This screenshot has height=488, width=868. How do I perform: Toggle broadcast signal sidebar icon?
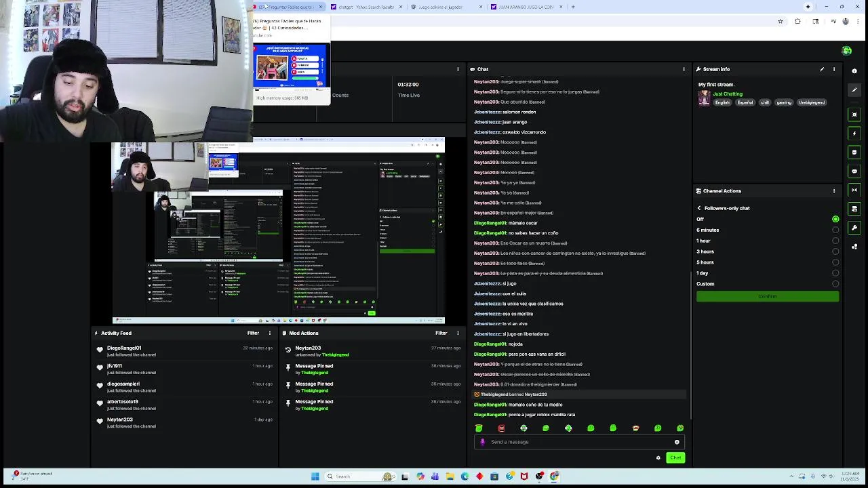pyautogui.click(x=854, y=190)
